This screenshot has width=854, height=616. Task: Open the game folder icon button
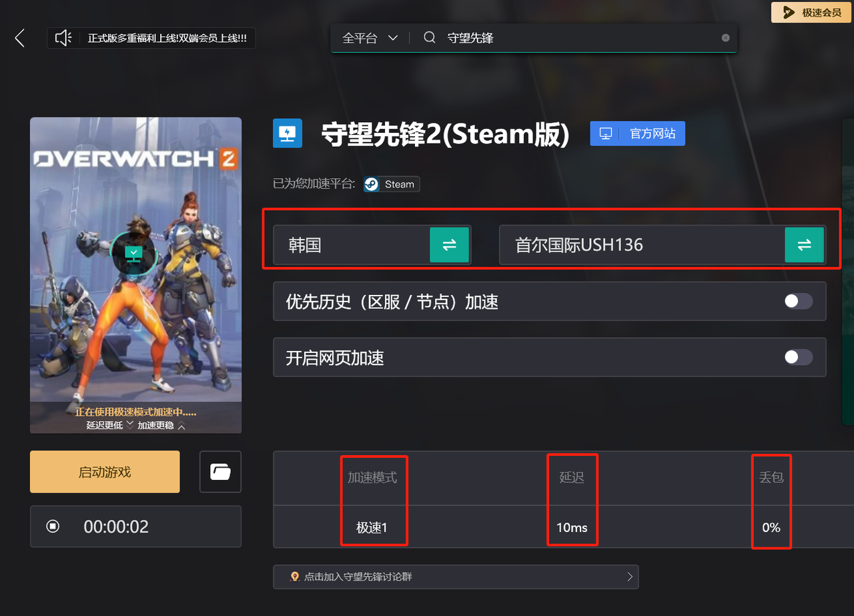click(220, 472)
